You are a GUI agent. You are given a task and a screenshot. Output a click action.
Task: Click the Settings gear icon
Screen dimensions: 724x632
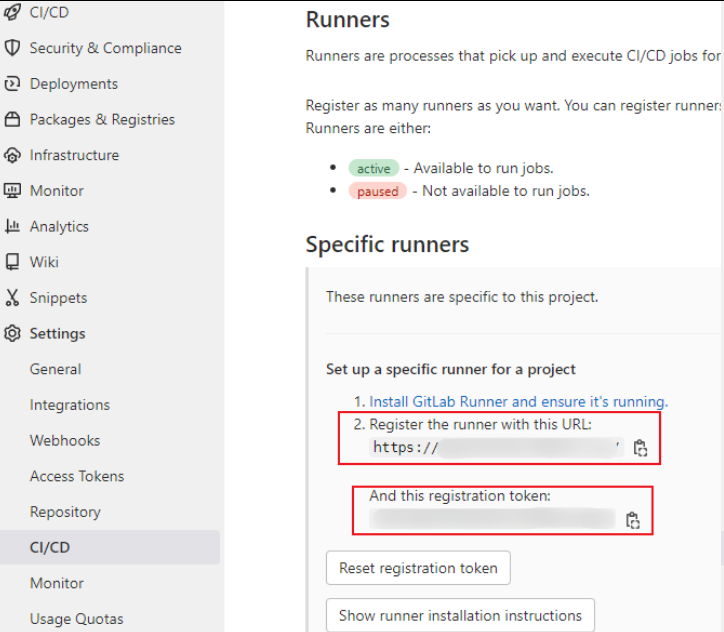pos(12,334)
